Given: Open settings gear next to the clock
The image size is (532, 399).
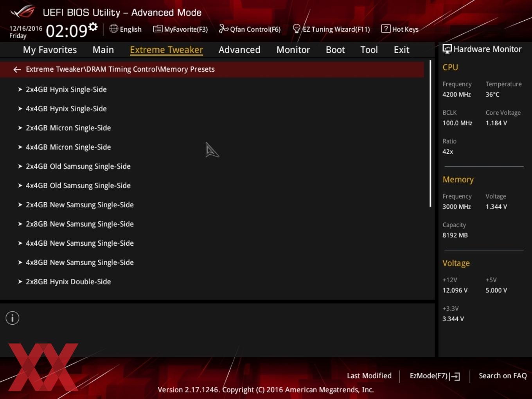Looking at the screenshot, I should (x=93, y=27).
